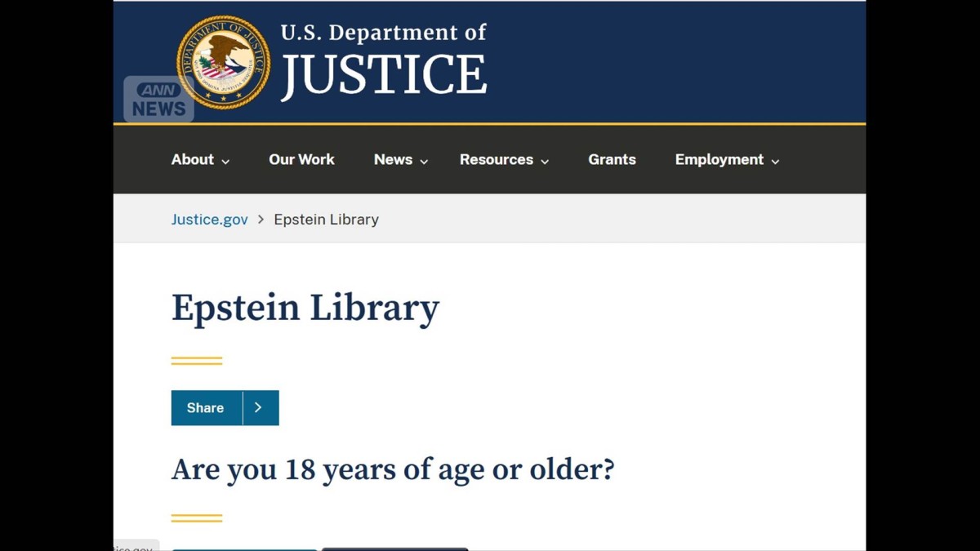Open the Resources dropdown chevron
The image size is (980, 551).
click(x=545, y=162)
